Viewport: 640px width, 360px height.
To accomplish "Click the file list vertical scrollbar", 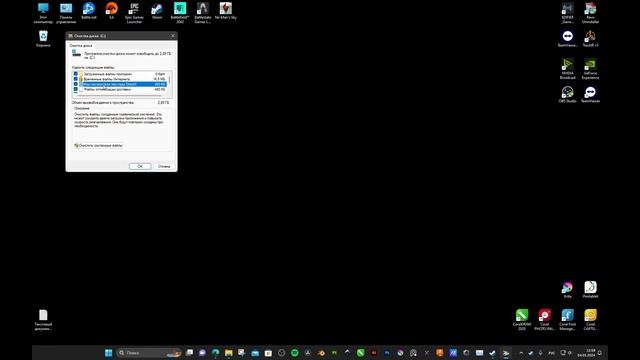I will click(x=169, y=84).
